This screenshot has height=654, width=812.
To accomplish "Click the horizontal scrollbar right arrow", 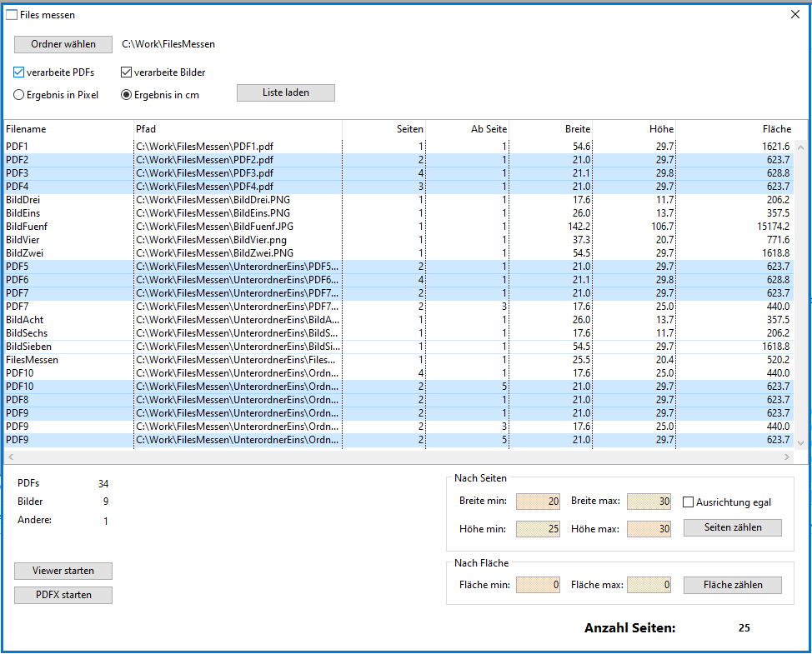I will (x=787, y=457).
